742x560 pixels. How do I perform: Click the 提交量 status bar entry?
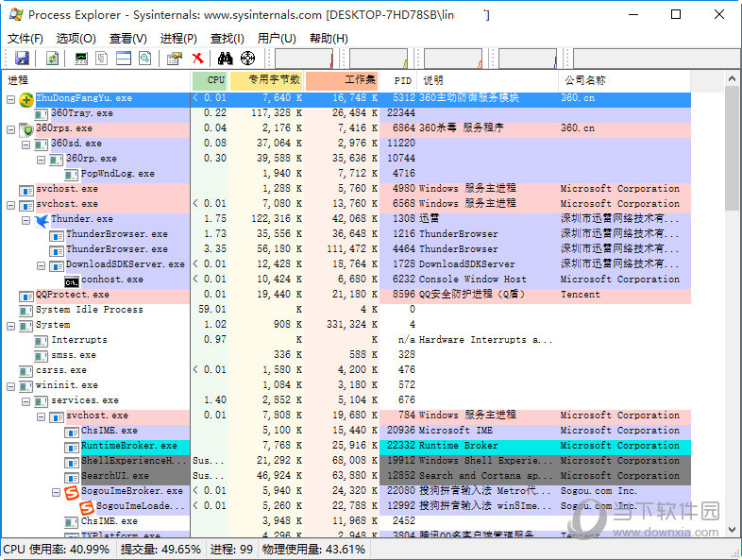coord(160,549)
